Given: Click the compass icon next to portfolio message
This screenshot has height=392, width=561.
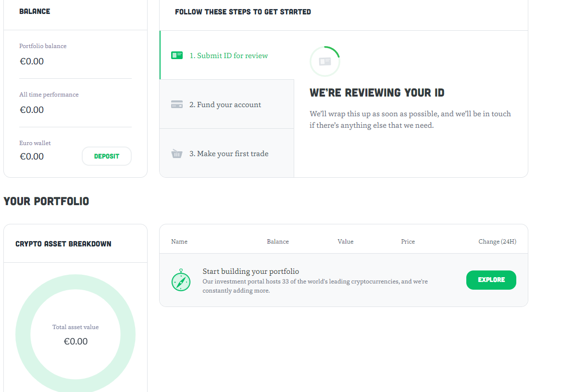Looking at the screenshot, I should (x=181, y=282).
